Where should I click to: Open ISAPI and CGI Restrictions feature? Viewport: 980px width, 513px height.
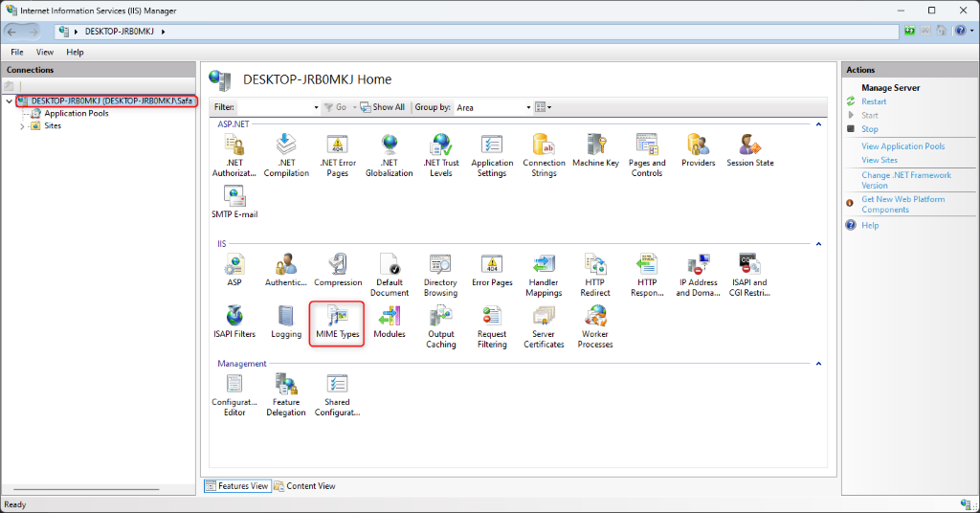tap(749, 276)
